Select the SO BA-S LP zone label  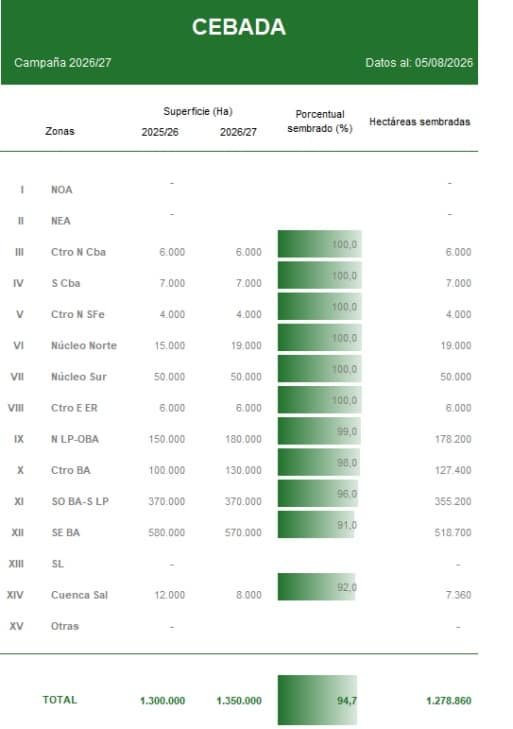(80, 501)
